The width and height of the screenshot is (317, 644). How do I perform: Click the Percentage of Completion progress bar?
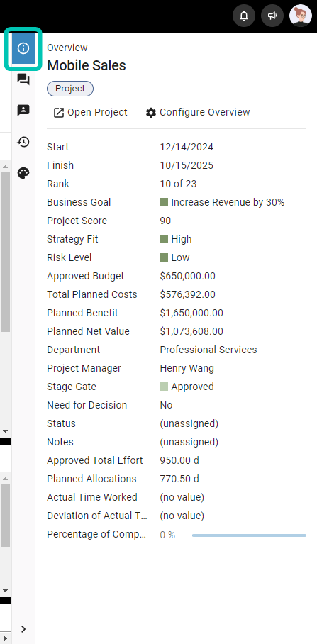pyautogui.click(x=249, y=535)
